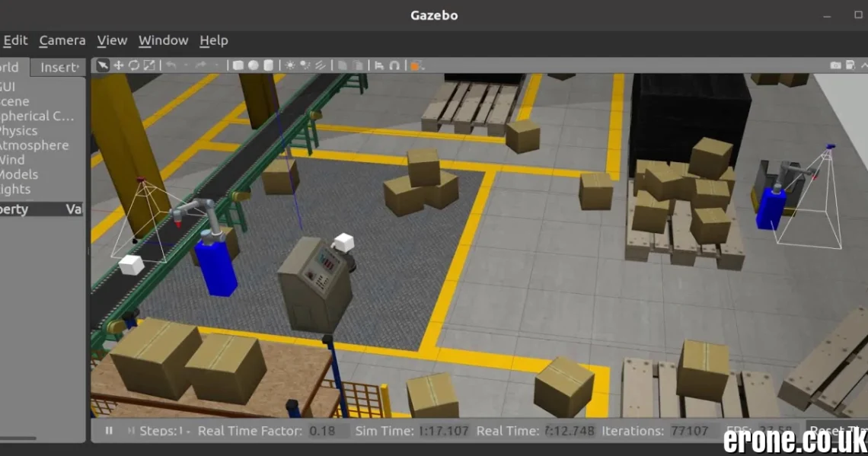Insert a box shape
The height and width of the screenshot is (456, 868).
(238, 65)
